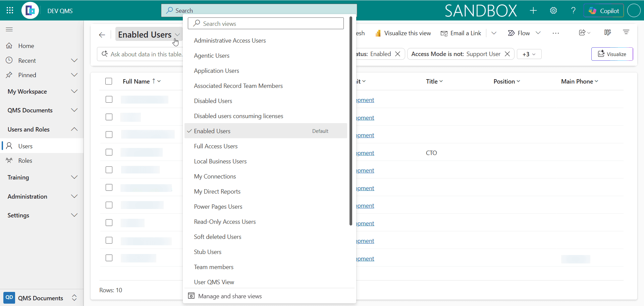
Task: Choose the Application Users view
Action: (216, 71)
